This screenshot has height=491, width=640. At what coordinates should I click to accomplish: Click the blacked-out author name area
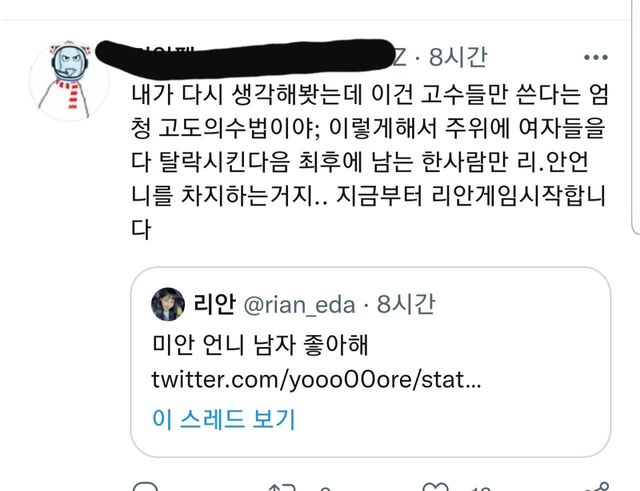click(245, 59)
